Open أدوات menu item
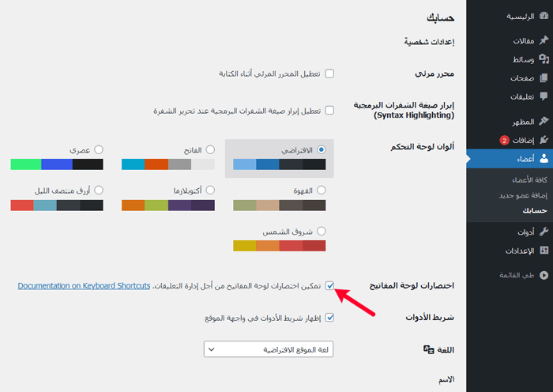553x392 pixels. tap(510, 232)
